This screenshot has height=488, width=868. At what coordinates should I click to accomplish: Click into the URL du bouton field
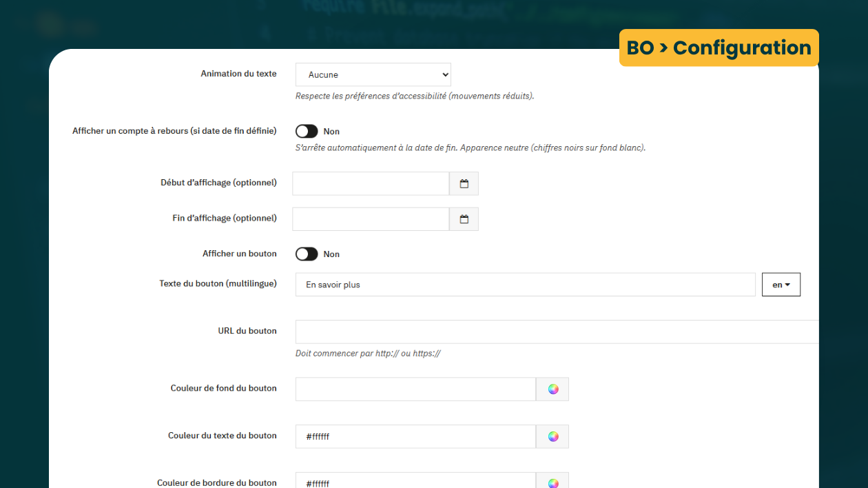(557, 332)
